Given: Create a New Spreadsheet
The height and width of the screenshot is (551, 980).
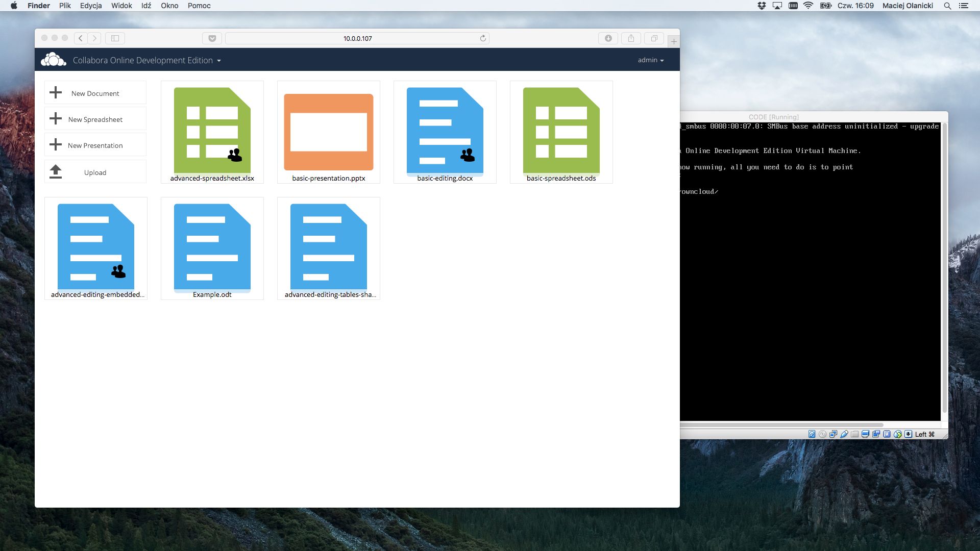Looking at the screenshot, I should pos(95,119).
